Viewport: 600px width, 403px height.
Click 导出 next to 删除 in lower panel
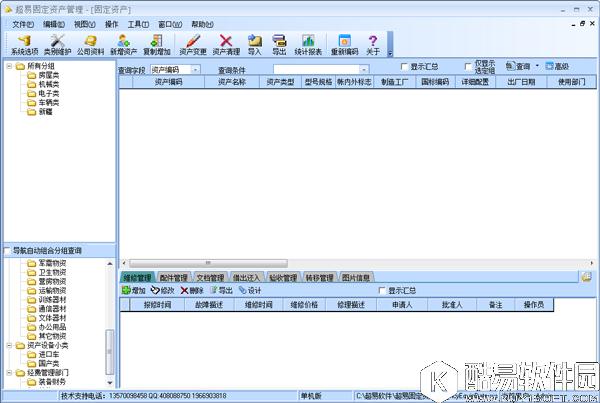point(221,290)
